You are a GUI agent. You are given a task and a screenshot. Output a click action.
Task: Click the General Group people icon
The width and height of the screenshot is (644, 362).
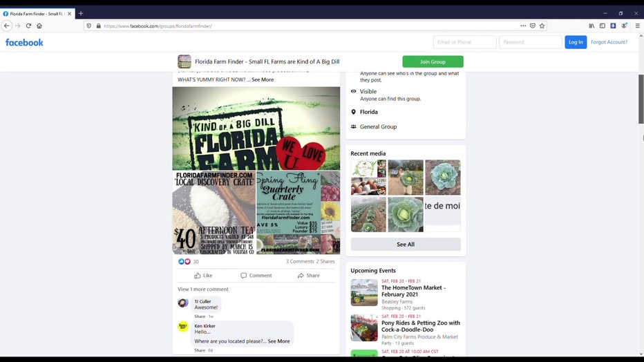tap(353, 126)
